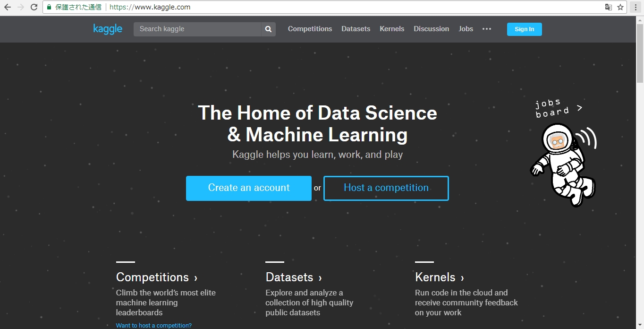Viewport: 644px width, 329px height.
Task: Open the Discussion nav item
Action: pos(432,29)
